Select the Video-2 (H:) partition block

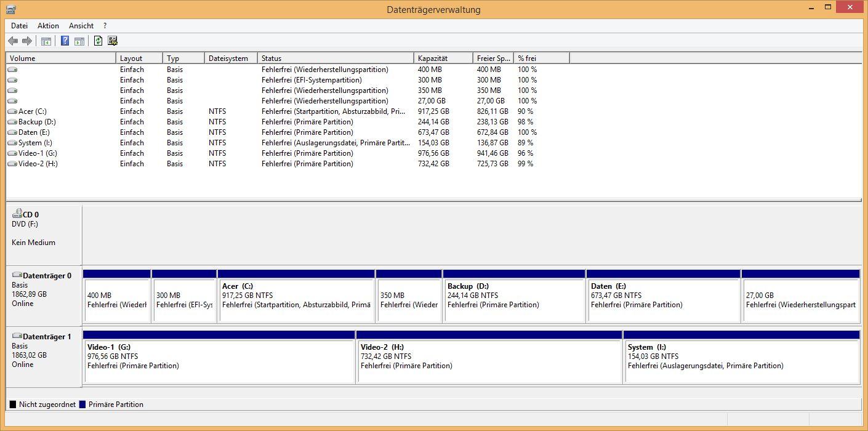(489, 357)
